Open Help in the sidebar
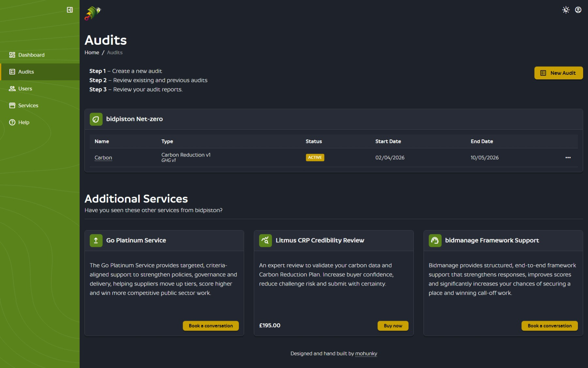Viewport: 588px width, 368px height. tap(40, 122)
